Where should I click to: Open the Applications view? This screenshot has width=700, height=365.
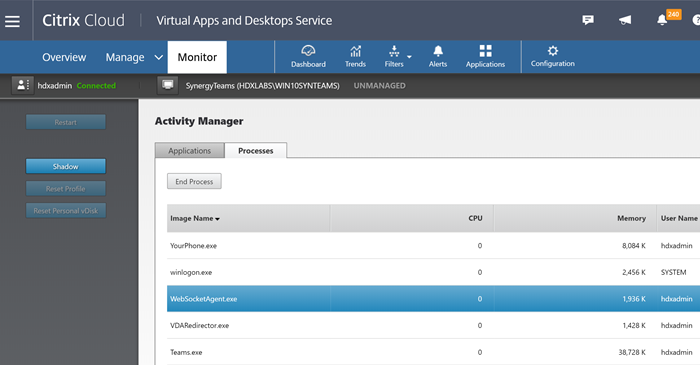click(x=485, y=57)
